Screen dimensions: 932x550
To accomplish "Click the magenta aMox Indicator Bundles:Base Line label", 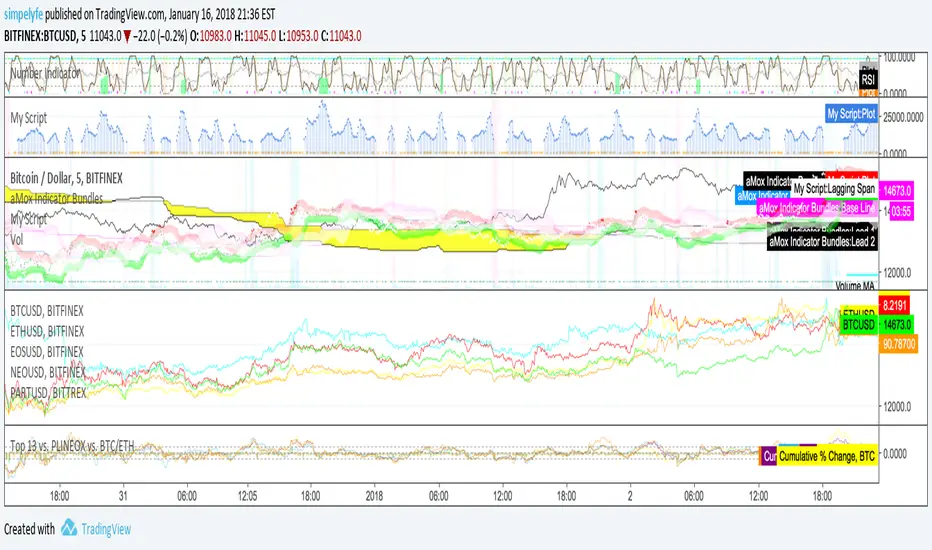I will click(x=817, y=208).
